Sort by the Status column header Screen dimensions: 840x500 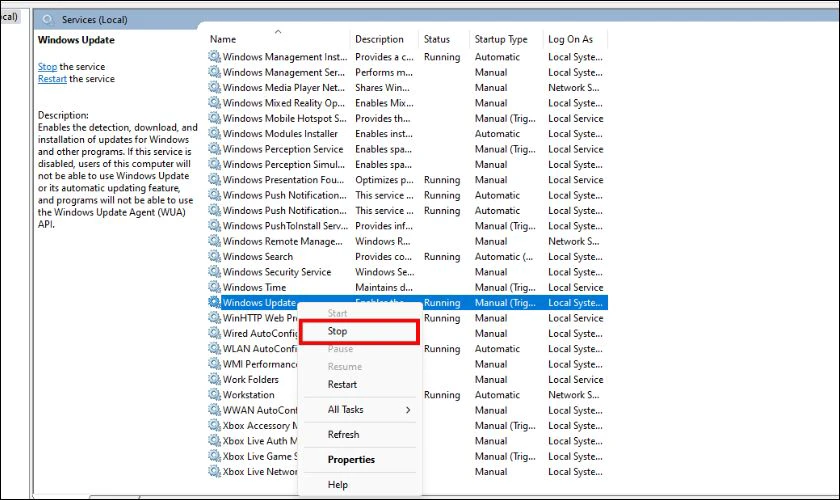pyautogui.click(x=437, y=39)
